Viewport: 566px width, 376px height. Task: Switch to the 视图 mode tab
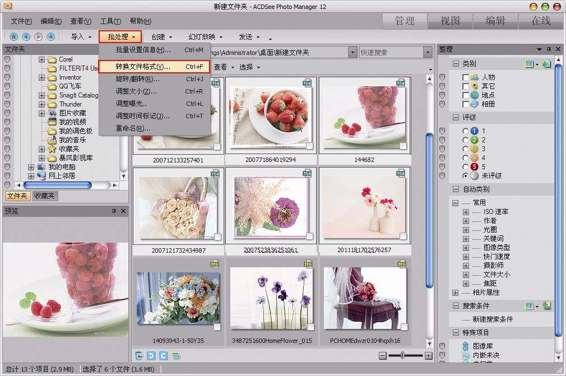(x=450, y=21)
